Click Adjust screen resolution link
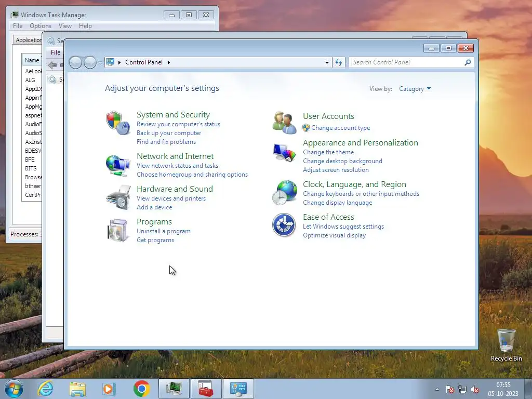 [x=336, y=170]
